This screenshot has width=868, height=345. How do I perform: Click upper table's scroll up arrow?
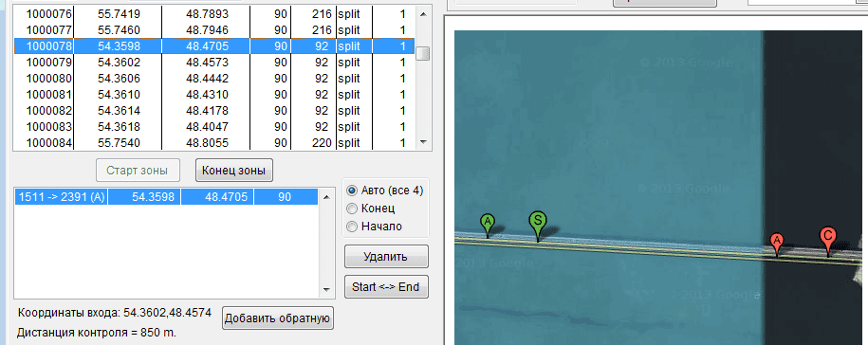tap(423, 14)
